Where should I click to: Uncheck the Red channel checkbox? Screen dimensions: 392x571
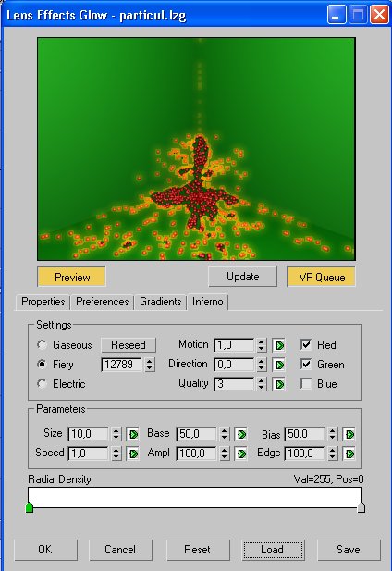pyautogui.click(x=306, y=344)
